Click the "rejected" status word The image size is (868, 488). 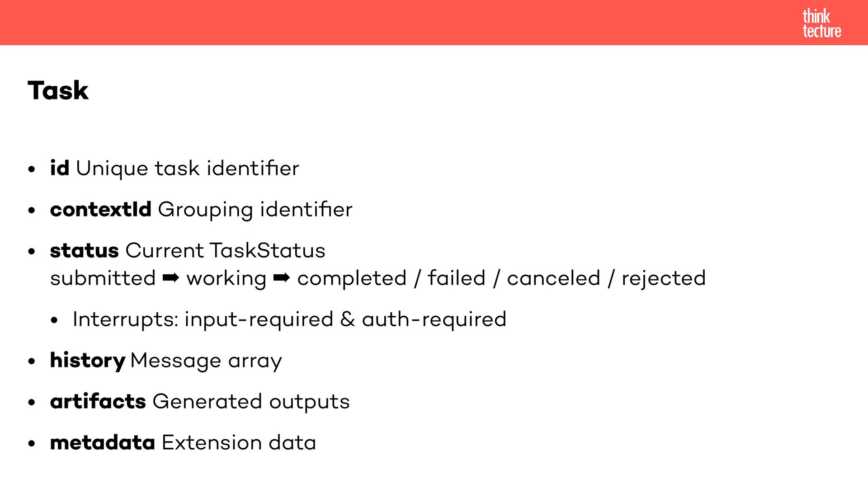coord(663,278)
